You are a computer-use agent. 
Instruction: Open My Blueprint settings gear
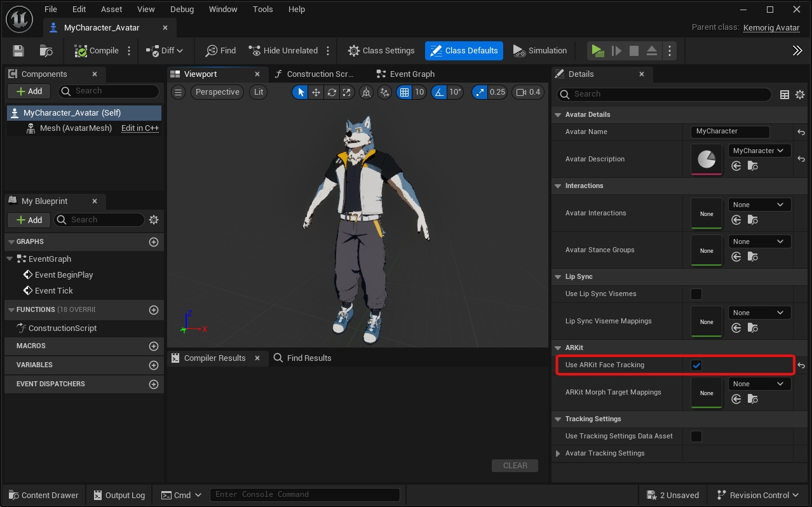154,220
